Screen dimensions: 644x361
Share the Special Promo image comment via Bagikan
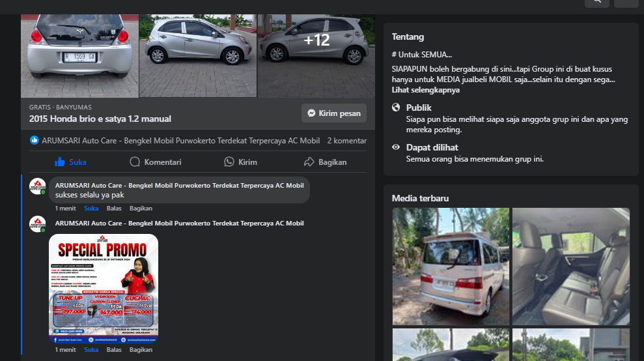[x=141, y=350]
